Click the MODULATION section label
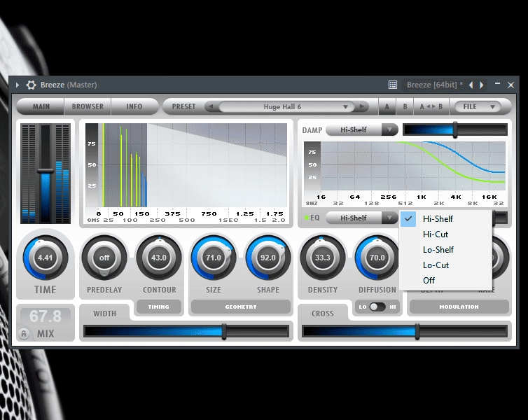 tap(459, 307)
